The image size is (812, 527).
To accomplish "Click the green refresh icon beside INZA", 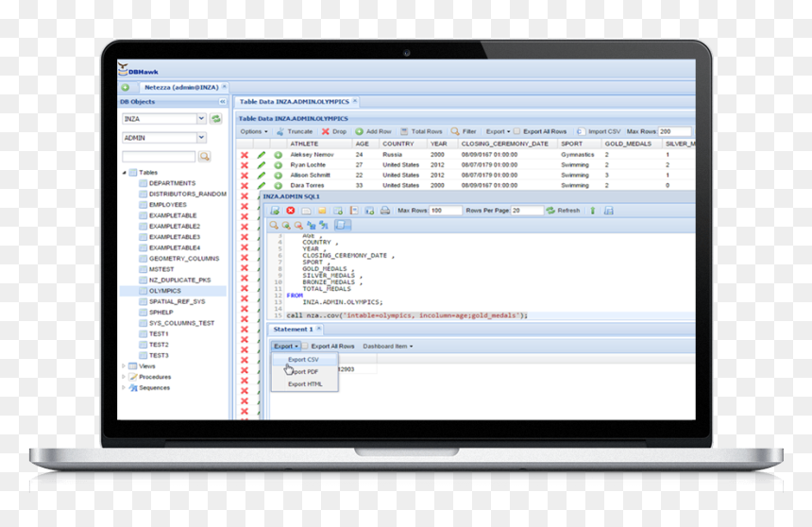I will coord(216,119).
